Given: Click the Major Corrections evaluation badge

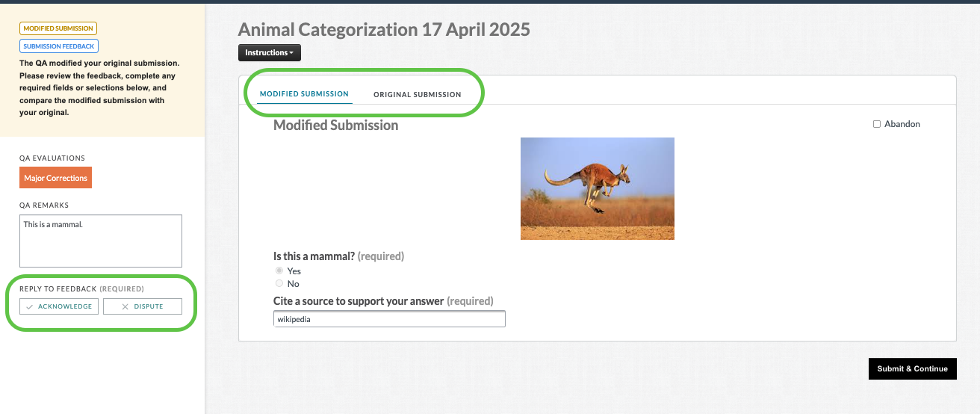Looking at the screenshot, I should [56, 178].
